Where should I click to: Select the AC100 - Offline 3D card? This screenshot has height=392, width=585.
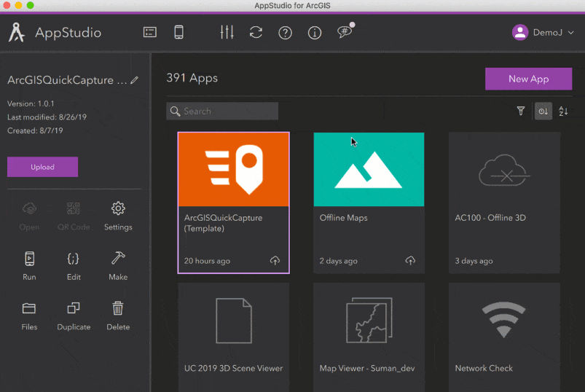[x=504, y=203]
